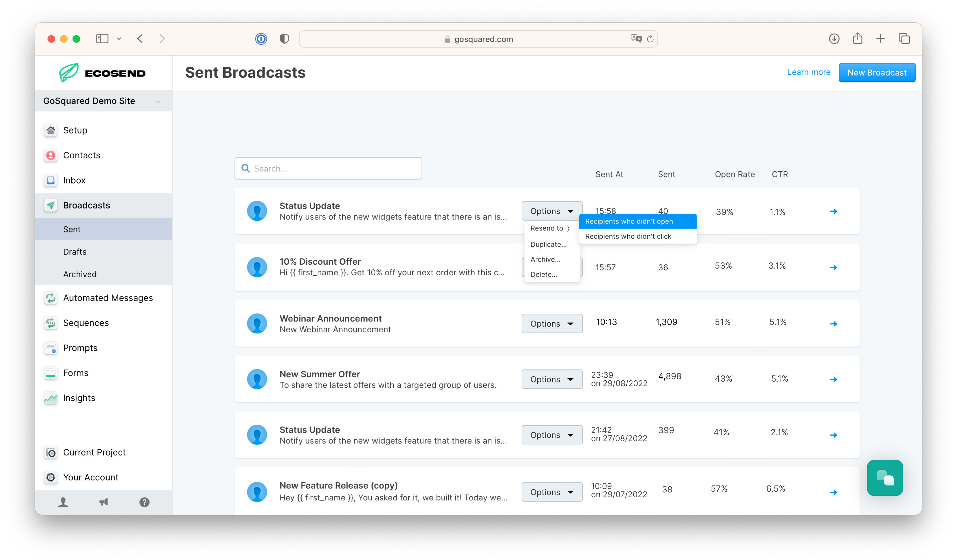Click the New Broadcast button
Screen dimensions: 957x560
(877, 73)
